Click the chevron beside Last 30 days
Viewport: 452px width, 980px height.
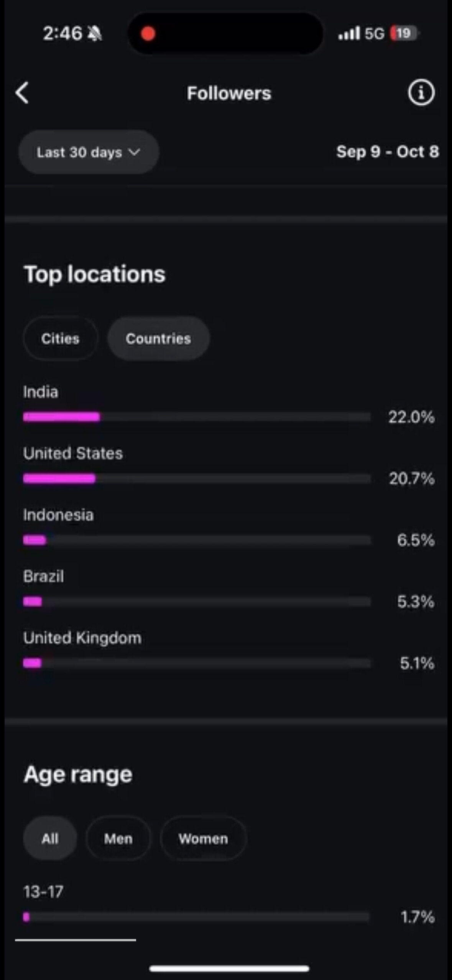[x=135, y=152]
